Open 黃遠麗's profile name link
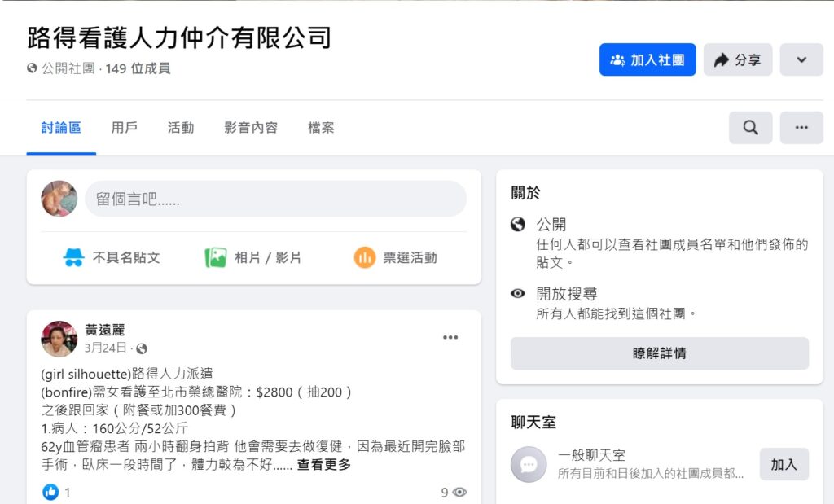The image size is (834, 504). tap(105, 330)
